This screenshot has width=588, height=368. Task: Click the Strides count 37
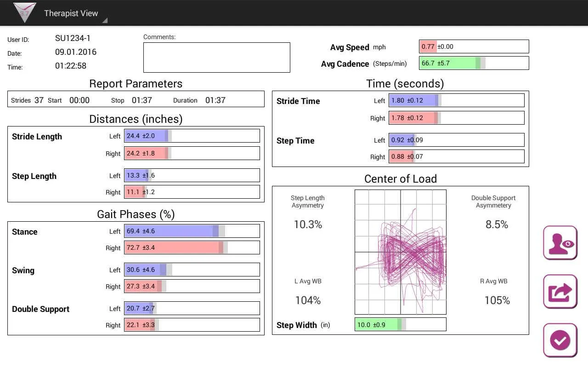(39, 100)
